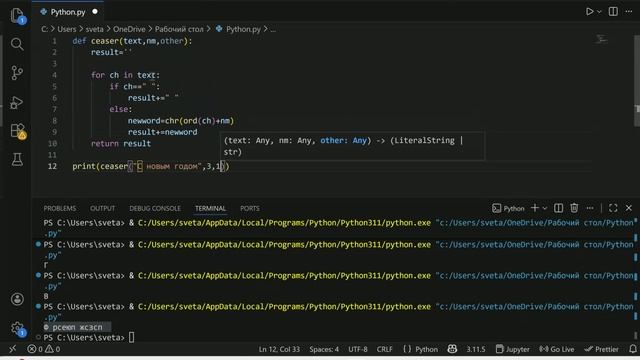The image size is (640, 360).
Task: Switch to the PORTS panel tab
Action: coord(250,208)
